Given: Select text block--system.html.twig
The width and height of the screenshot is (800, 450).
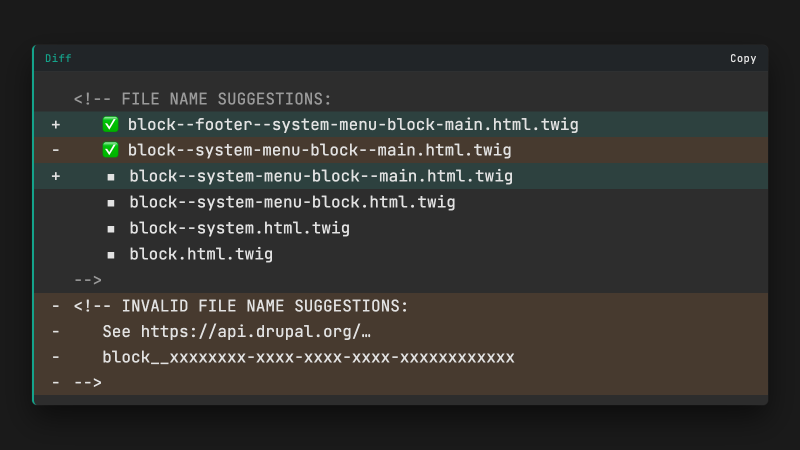Looking at the screenshot, I should tap(239, 228).
